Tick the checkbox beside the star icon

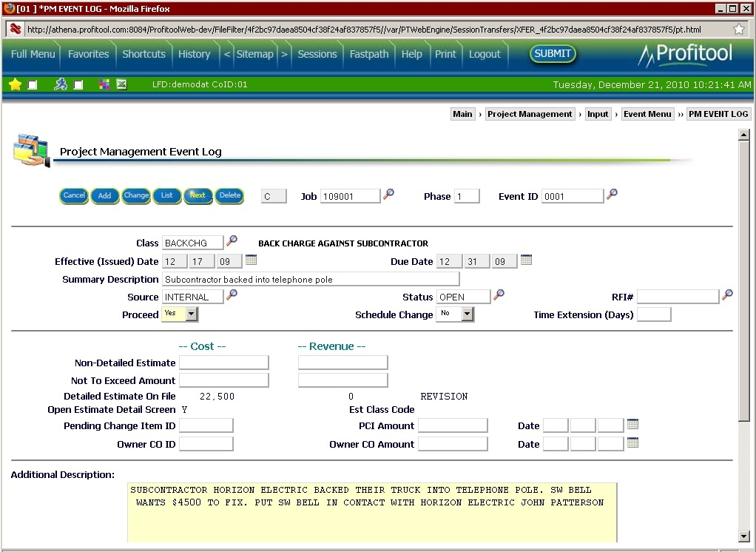coord(33,85)
